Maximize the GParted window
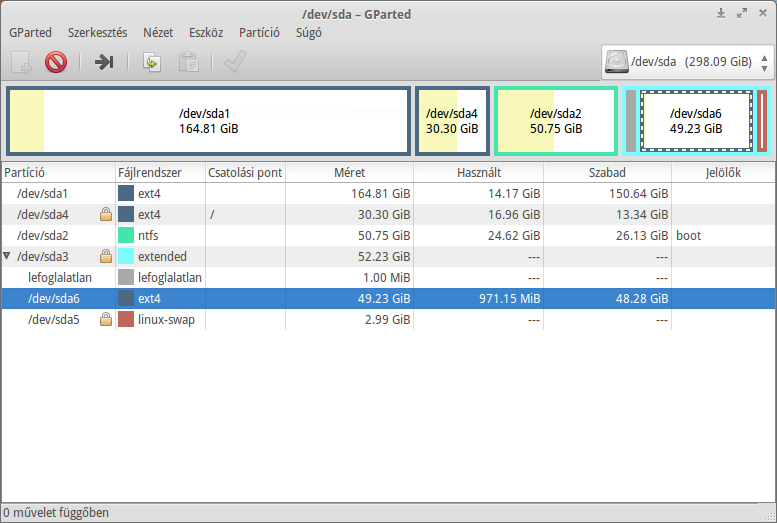The image size is (777, 523). pos(742,13)
